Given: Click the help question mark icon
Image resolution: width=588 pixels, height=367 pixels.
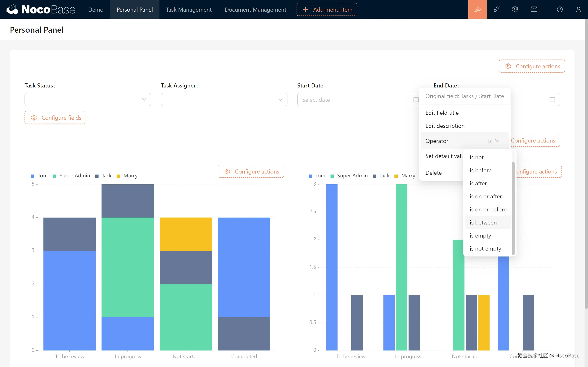Looking at the screenshot, I should click(560, 9).
